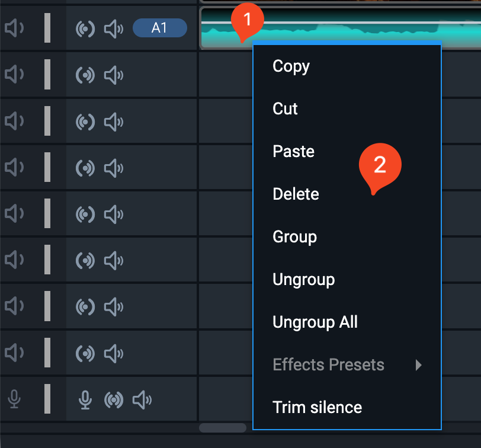Click solo icon on the third audio track
Viewport: 481px width, 448px height.
85,122
